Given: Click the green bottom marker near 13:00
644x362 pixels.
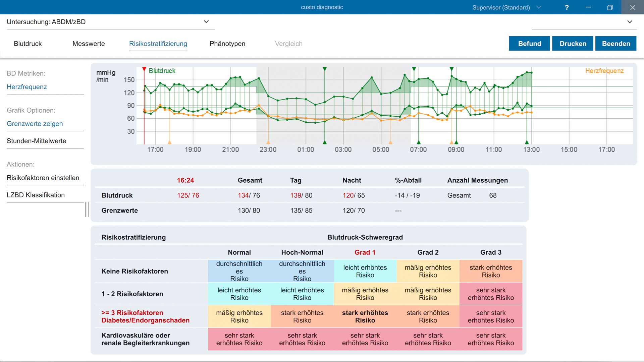Looking at the screenshot, I should (x=527, y=142).
